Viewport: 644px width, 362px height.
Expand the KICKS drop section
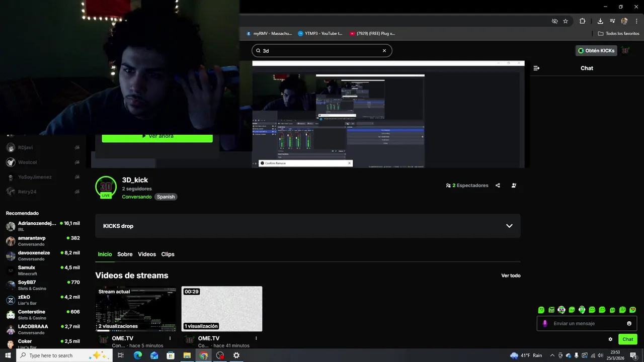(x=308, y=226)
